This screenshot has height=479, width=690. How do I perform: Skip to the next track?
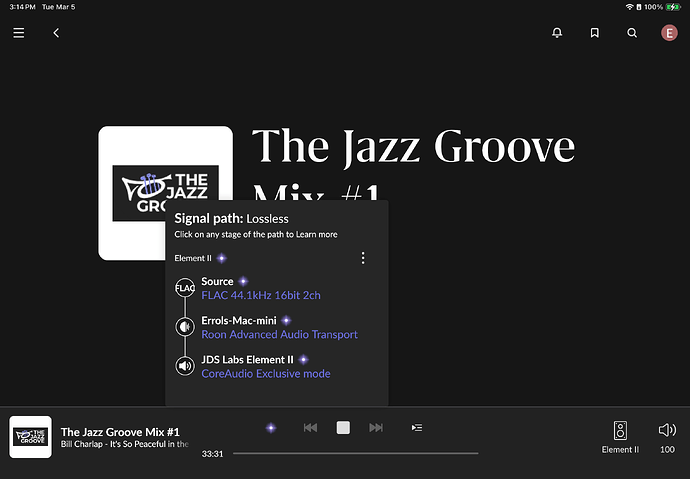click(376, 428)
